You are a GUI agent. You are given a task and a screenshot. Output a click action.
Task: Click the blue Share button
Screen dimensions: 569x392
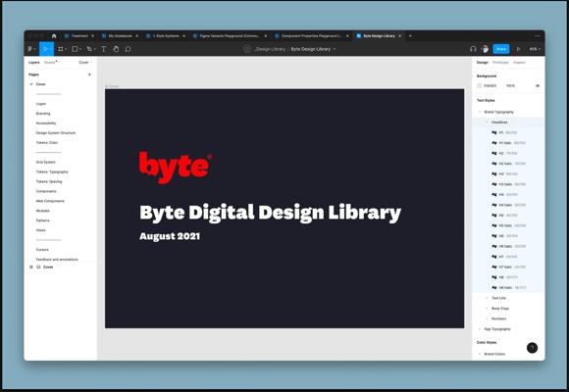click(501, 49)
